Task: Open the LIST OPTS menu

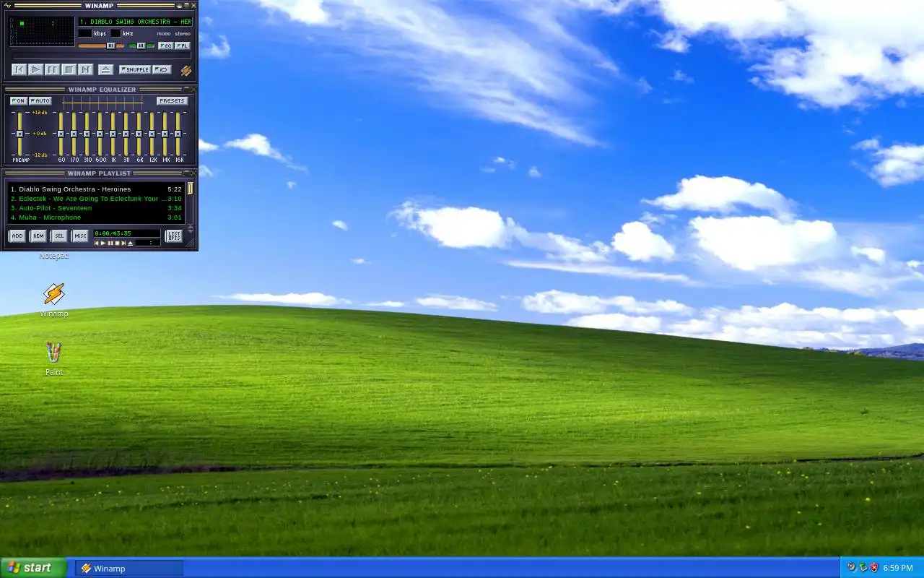Action: (x=174, y=236)
